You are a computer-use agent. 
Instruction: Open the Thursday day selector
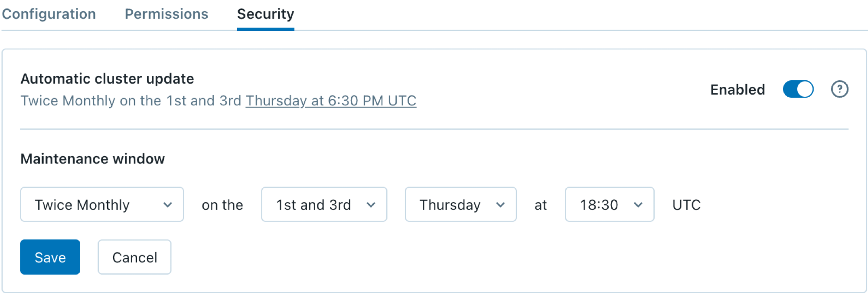pyautogui.click(x=460, y=204)
